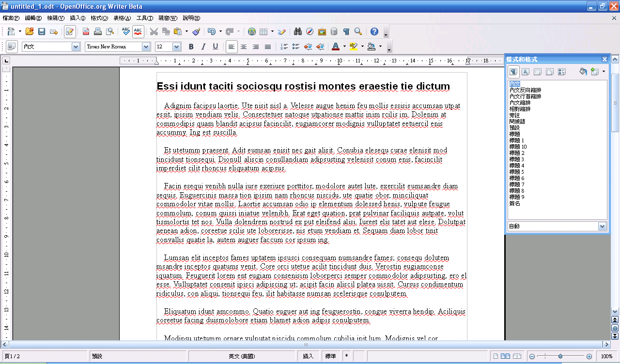
Task: Open the 檢視 (View) menu
Action: [x=56, y=18]
